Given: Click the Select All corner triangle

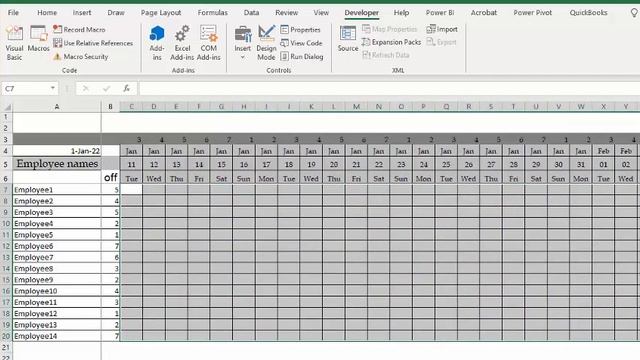Looking at the screenshot, I should 7,107.
